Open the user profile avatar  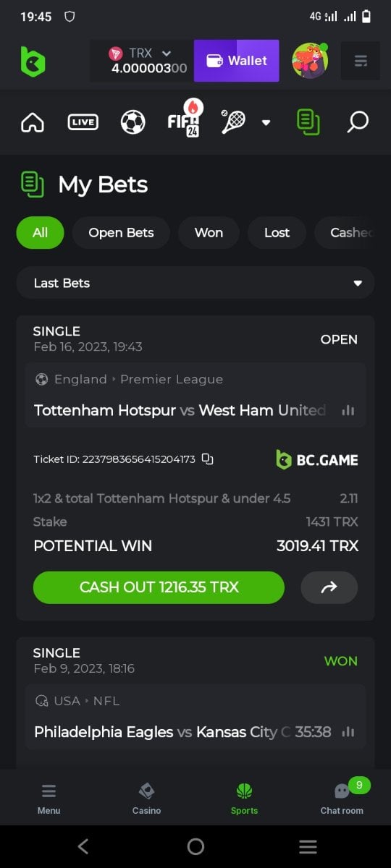click(x=310, y=61)
